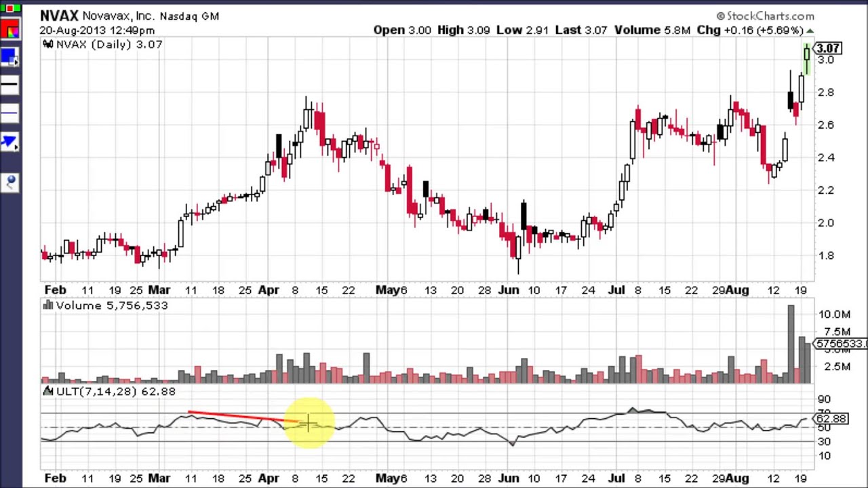Select the blue shape tool with flyout arrow

click(x=9, y=58)
